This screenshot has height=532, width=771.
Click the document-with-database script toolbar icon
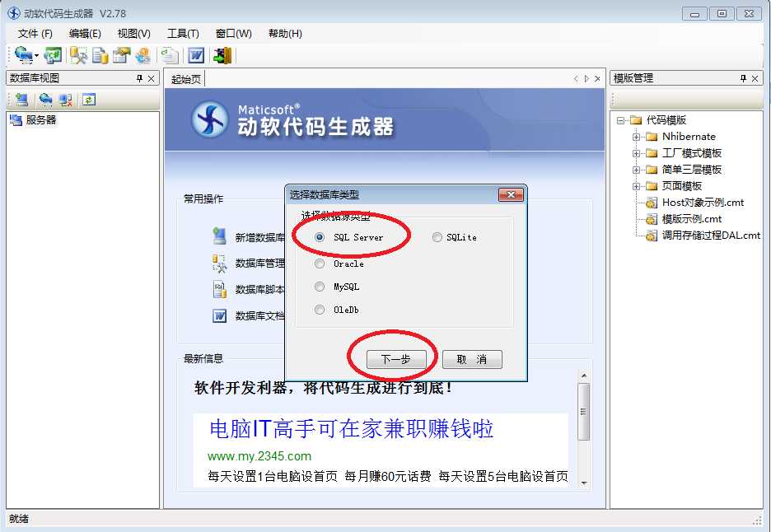click(100, 55)
